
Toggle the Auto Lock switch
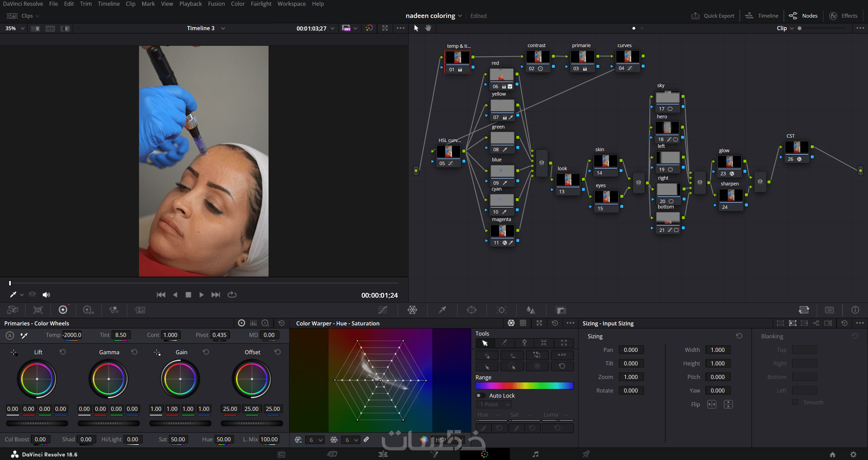click(x=480, y=396)
